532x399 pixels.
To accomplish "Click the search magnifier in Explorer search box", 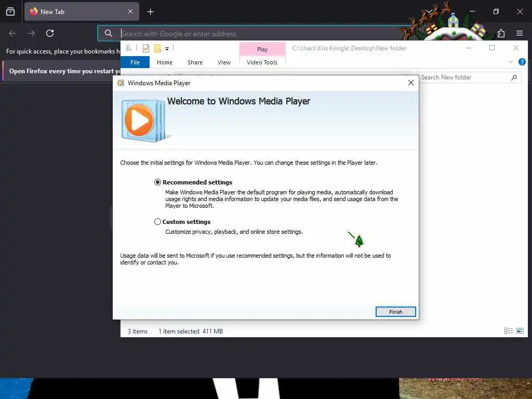I will click(x=514, y=78).
